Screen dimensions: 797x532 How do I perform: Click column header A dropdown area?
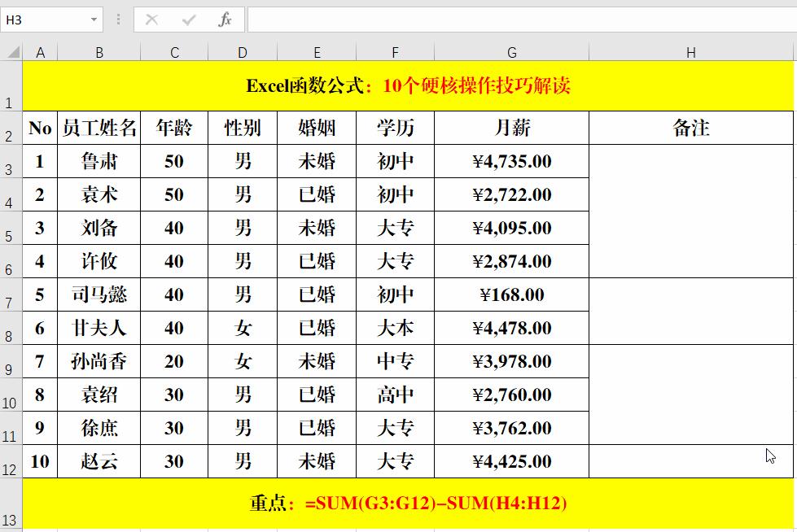point(41,51)
